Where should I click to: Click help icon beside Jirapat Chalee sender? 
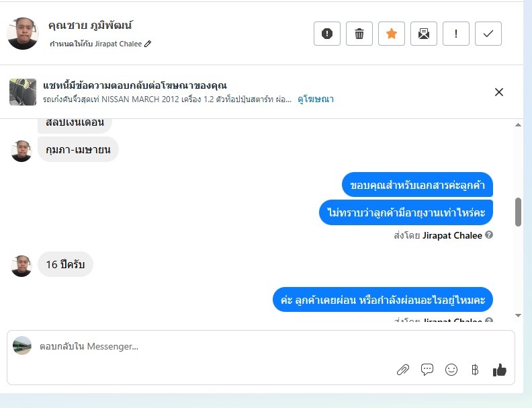pos(488,235)
